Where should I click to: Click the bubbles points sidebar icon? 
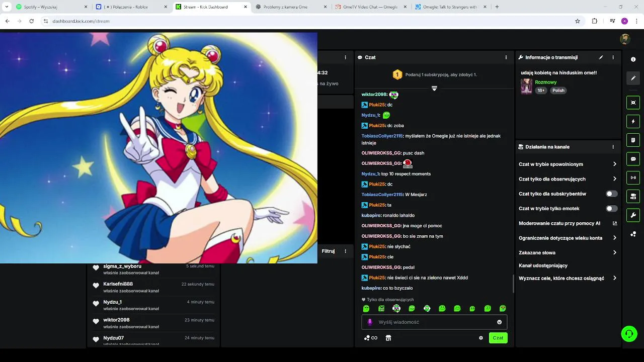(633, 234)
